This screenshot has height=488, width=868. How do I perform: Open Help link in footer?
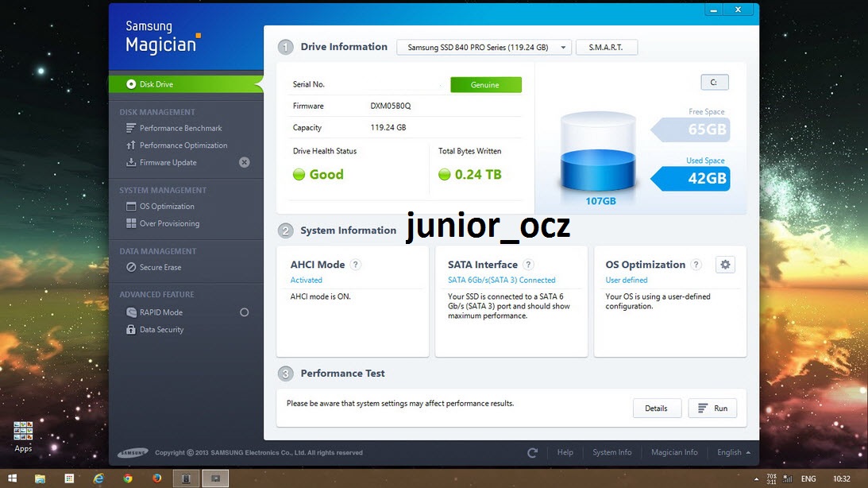(565, 452)
